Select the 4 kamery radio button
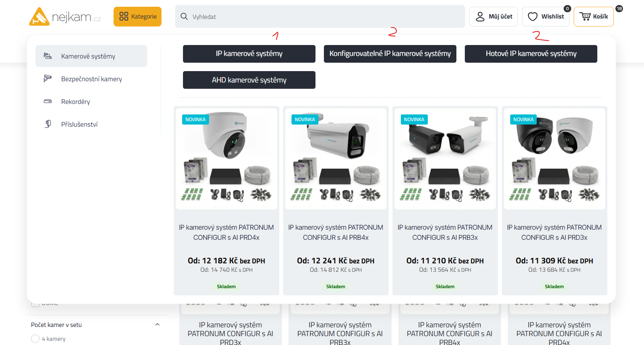Screen dimensions: 644x345 point(35,339)
